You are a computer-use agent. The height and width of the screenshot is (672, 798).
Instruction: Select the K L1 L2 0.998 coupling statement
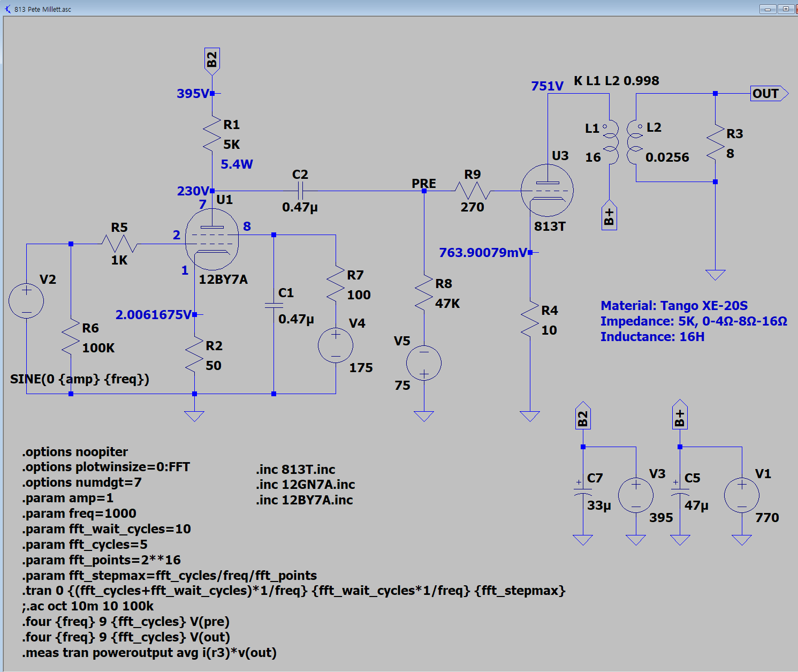616,81
